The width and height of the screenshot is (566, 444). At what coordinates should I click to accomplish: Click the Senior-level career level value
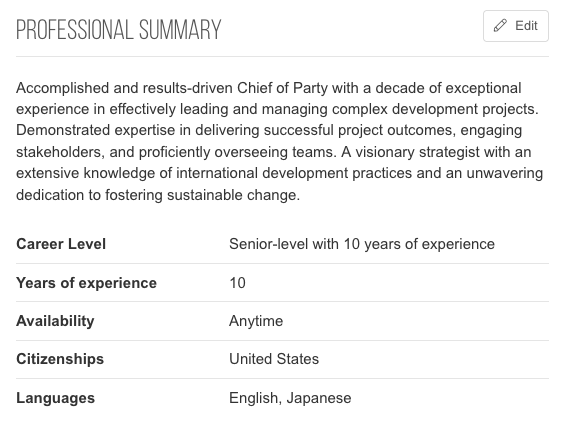pos(362,244)
